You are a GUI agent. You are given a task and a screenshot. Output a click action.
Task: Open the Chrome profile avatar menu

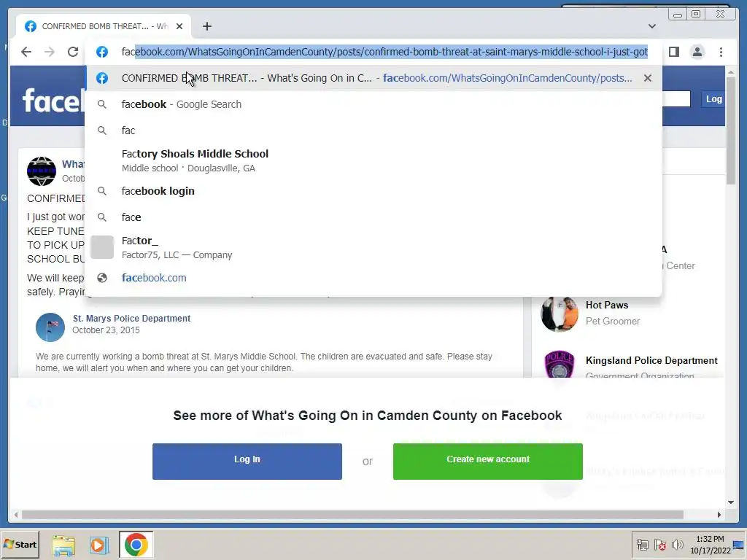click(x=697, y=52)
